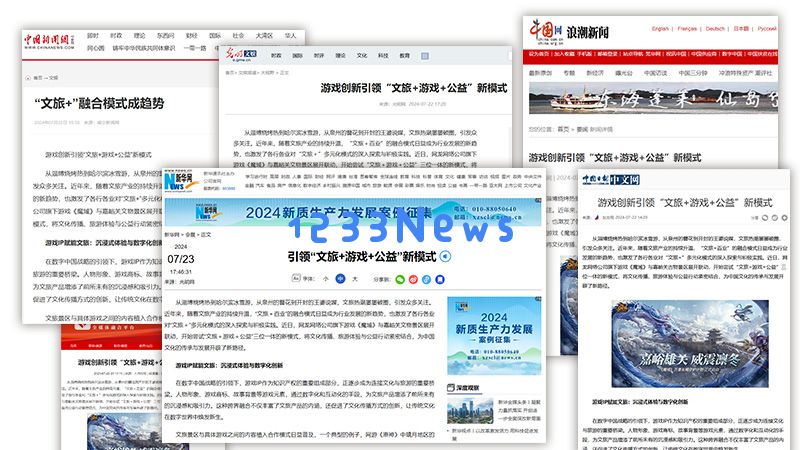Open 时政 tab in Chinanews navigation
The image size is (800, 450).
click(x=116, y=36)
